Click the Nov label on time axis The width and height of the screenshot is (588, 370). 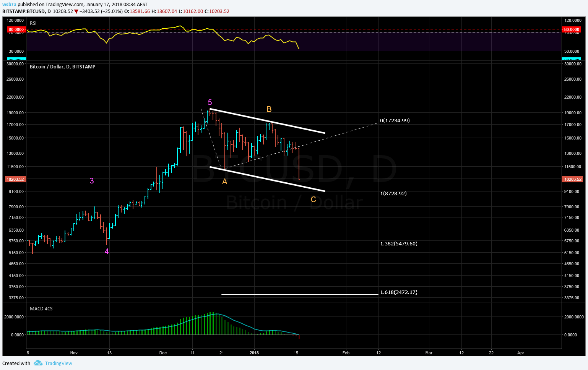(74, 353)
